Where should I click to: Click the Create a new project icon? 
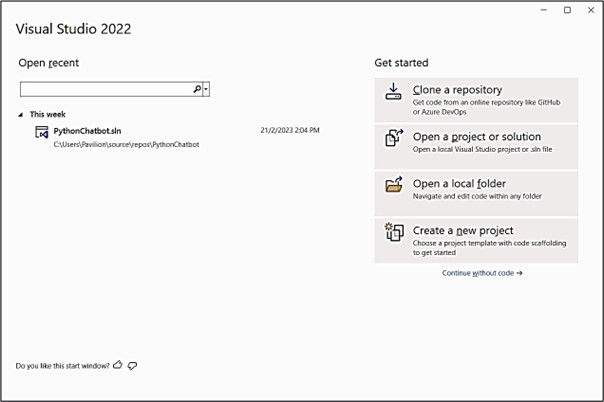pyautogui.click(x=394, y=232)
